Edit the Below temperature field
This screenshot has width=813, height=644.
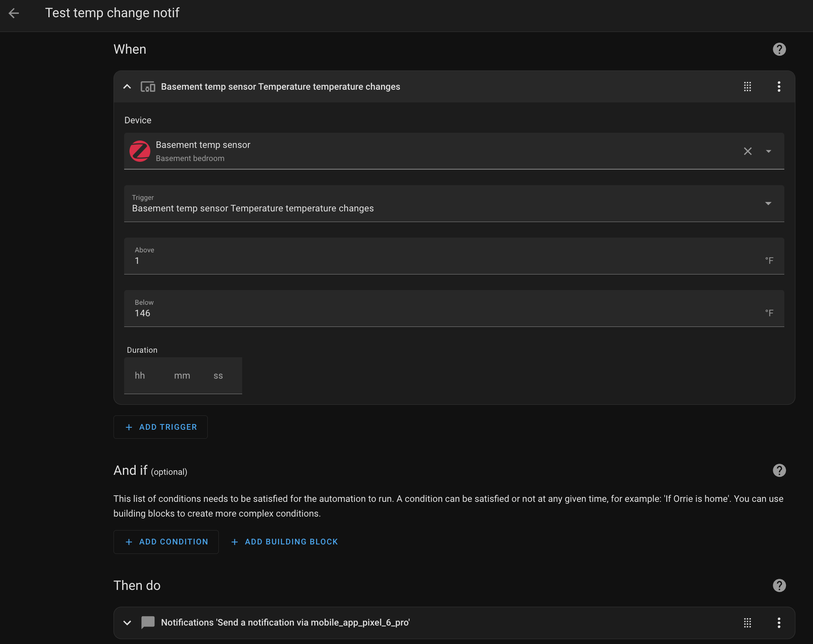454,308
